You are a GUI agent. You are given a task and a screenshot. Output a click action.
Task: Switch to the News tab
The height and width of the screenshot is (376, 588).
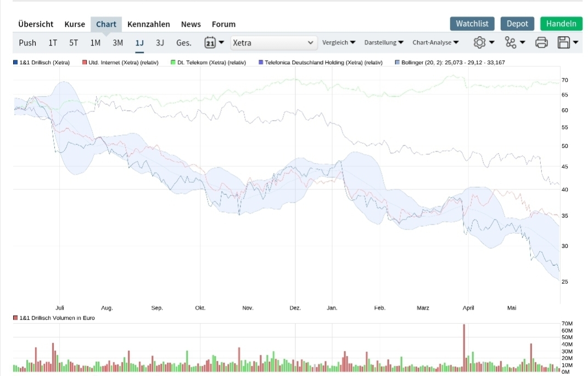point(191,24)
